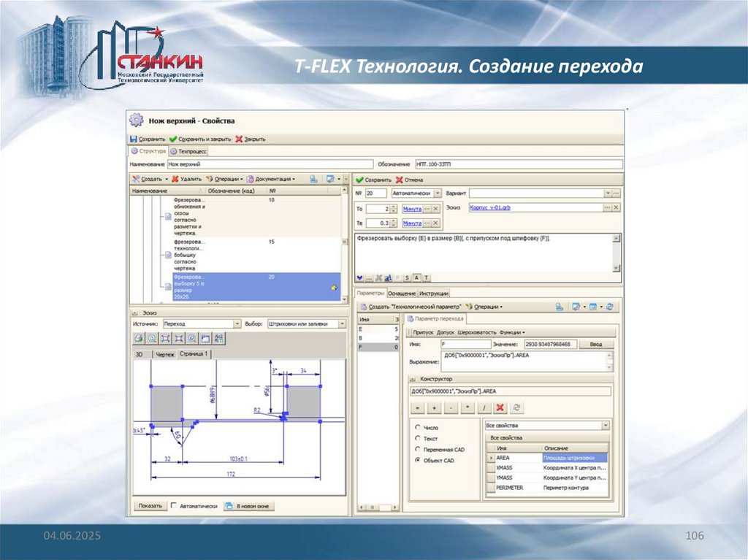Switch to the Инструкции tab
Image resolution: width=748 pixels, height=560 pixels.
[x=434, y=294]
